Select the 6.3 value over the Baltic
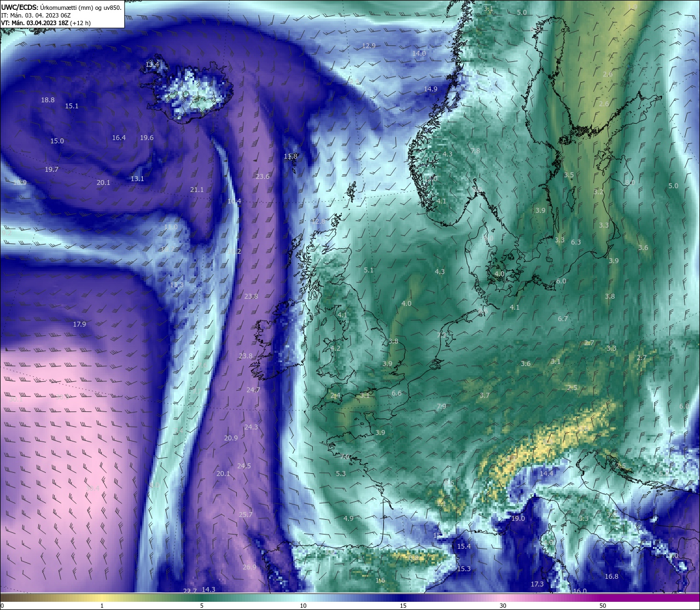This screenshot has width=700, height=610. (x=576, y=242)
